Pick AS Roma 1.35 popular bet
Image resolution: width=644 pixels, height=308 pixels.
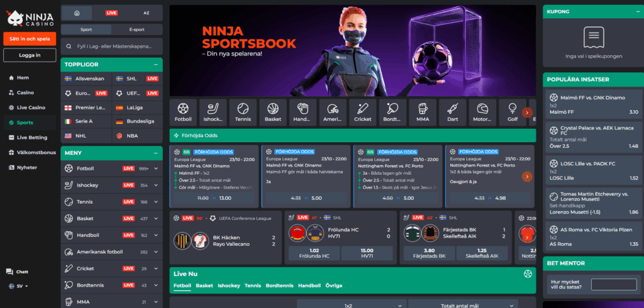click(x=594, y=236)
